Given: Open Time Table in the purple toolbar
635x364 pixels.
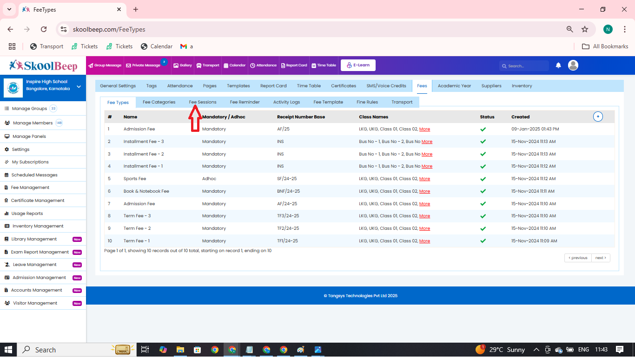Looking at the screenshot, I should tap(324, 65).
